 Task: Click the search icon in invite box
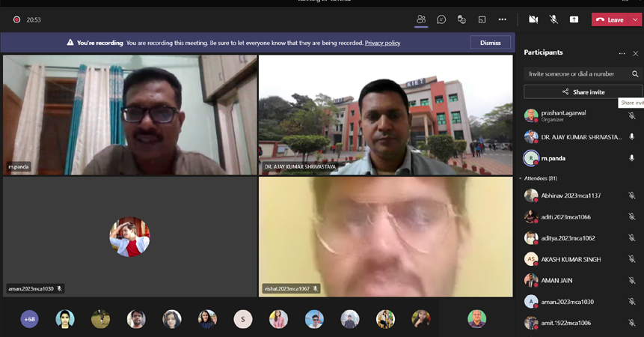tap(635, 74)
